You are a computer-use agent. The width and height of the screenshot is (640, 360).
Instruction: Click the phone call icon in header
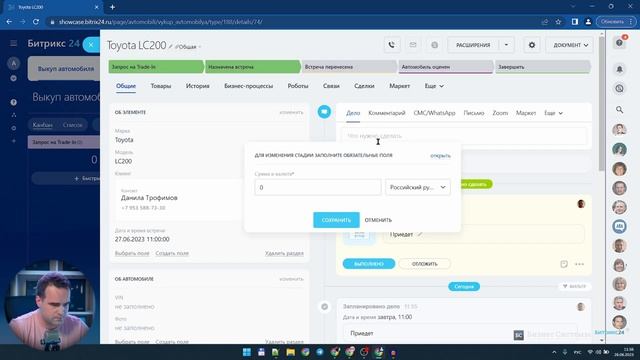[x=392, y=45]
